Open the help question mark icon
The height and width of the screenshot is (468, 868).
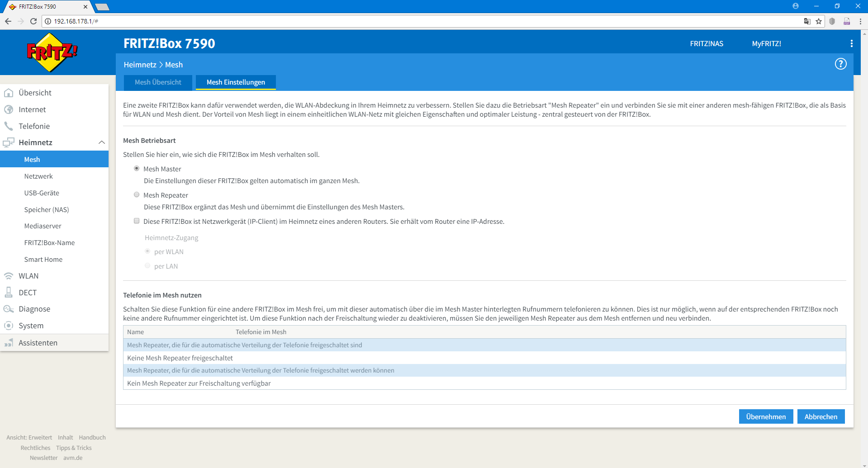click(840, 64)
